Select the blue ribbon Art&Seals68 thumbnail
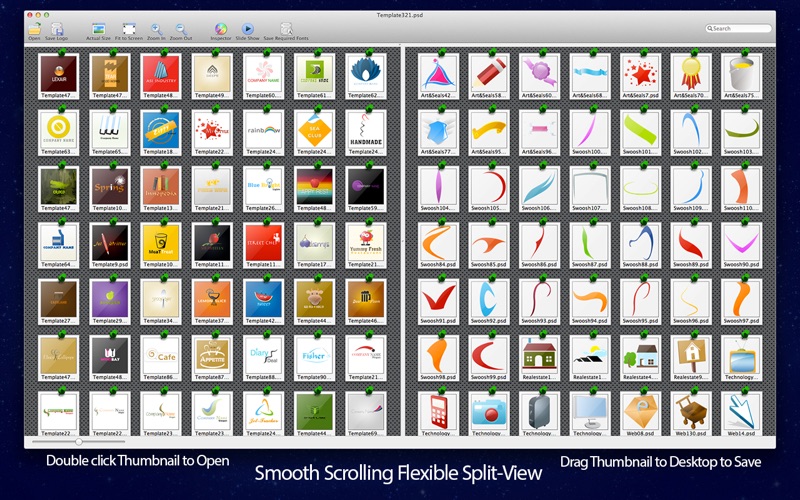 click(590, 76)
